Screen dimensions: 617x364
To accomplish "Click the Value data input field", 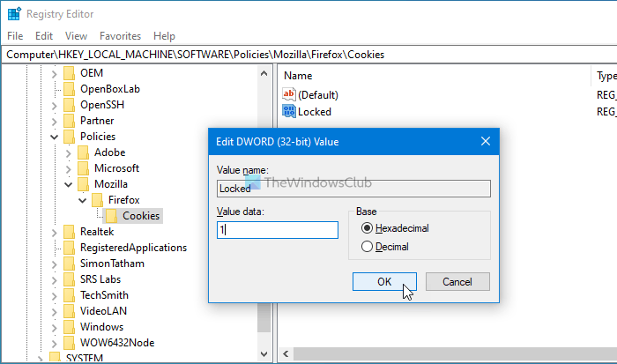I will pyautogui.click(x=278, y=230).
